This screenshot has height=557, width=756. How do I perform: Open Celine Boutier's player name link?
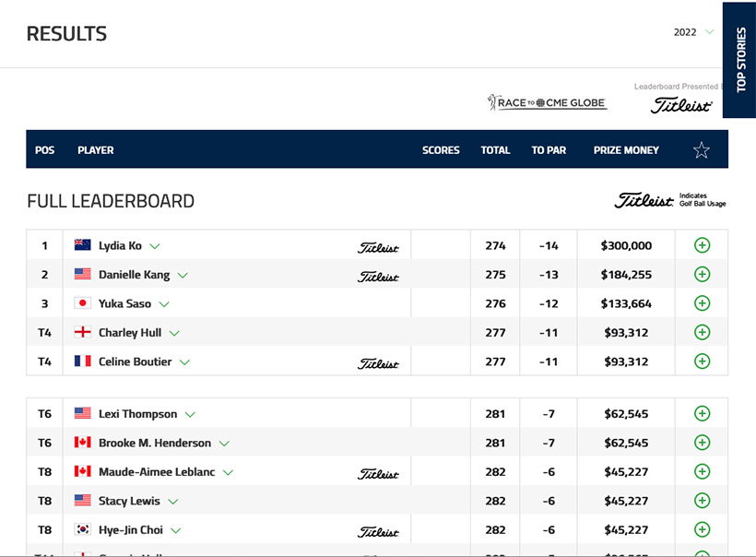[x=135, y=361]
